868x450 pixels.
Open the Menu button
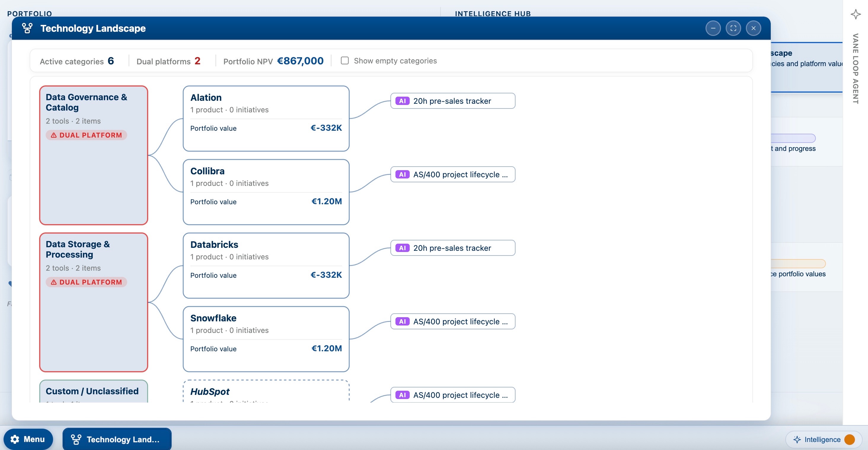pos(28,439)
